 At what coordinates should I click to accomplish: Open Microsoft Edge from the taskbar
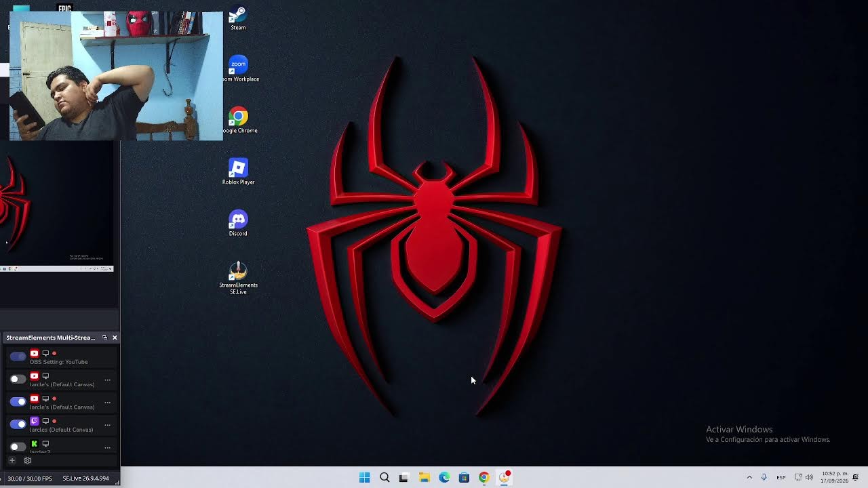[444, 478]
